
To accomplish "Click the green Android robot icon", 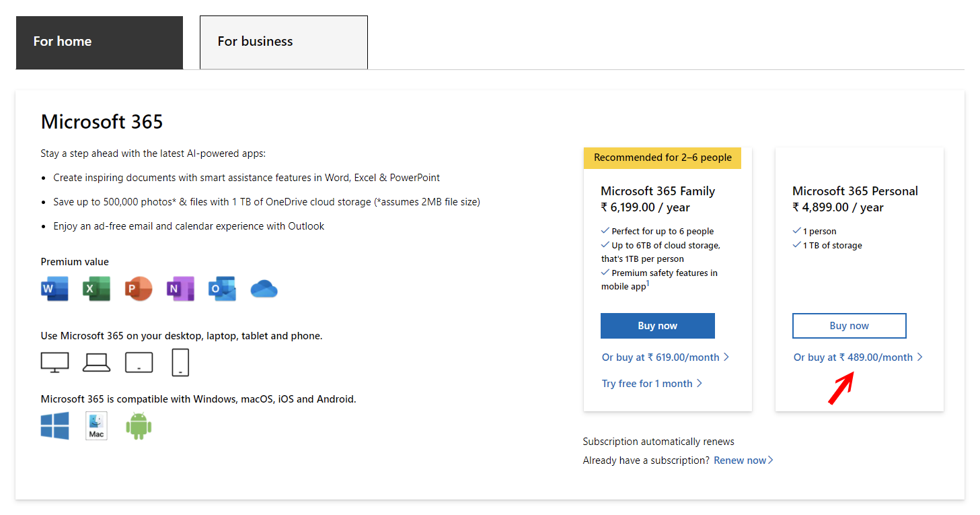I will 139,426.
